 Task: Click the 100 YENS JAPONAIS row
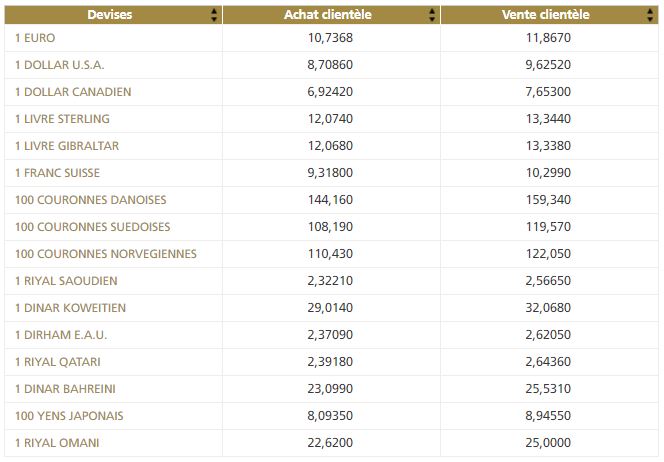coord(70,415)
